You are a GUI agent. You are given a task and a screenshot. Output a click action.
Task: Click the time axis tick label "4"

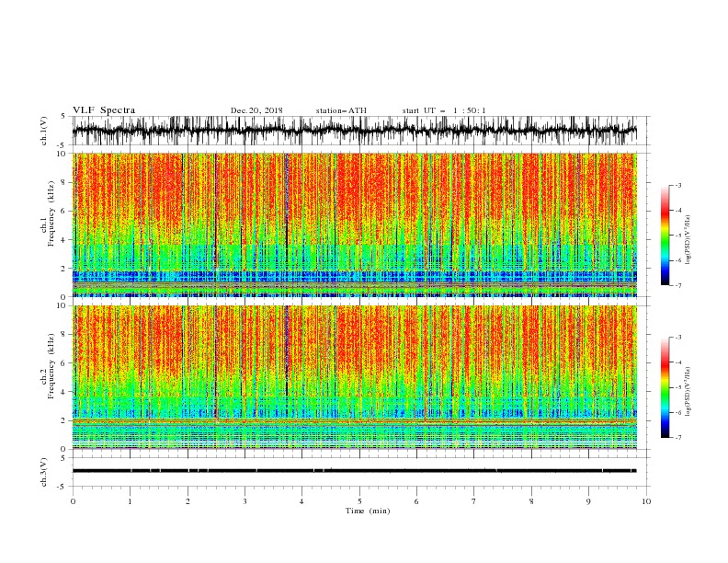point(301,501)
